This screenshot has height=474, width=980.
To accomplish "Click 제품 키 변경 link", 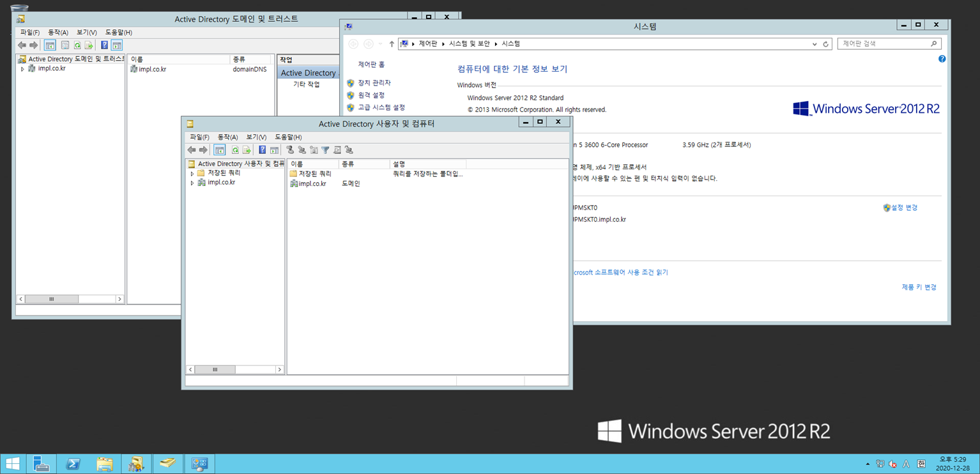I will (x=919, y=287).
